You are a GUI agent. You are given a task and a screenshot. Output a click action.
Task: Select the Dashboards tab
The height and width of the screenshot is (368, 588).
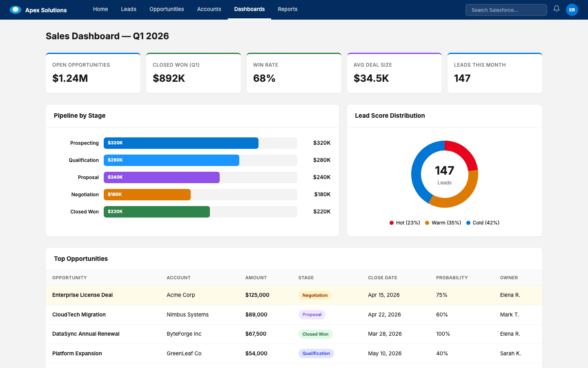pos(249,9)
